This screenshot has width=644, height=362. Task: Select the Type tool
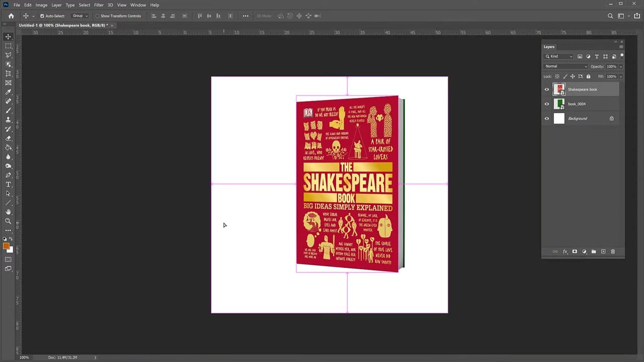tap(8, 185)
